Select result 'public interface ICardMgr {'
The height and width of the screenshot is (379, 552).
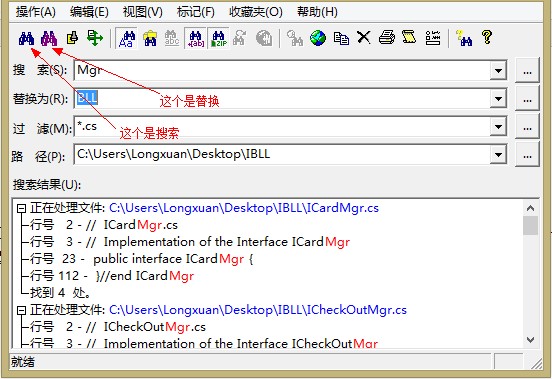pos(142,259)
